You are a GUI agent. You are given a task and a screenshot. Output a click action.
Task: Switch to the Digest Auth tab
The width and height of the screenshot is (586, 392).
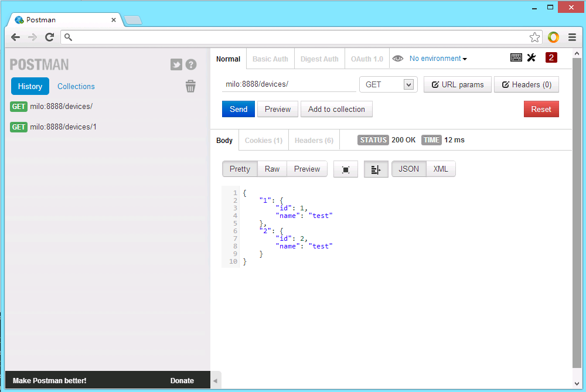point(319,59)
